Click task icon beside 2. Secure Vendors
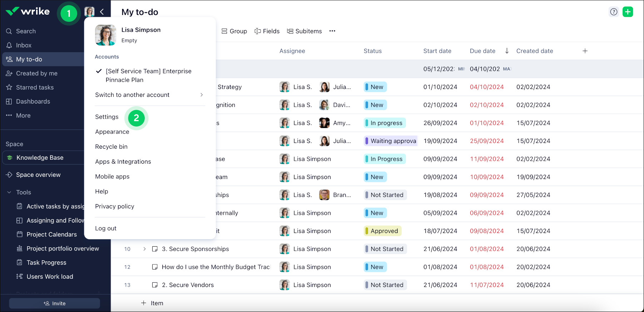This screenshot has height=312, width=644. click(155, 285)
